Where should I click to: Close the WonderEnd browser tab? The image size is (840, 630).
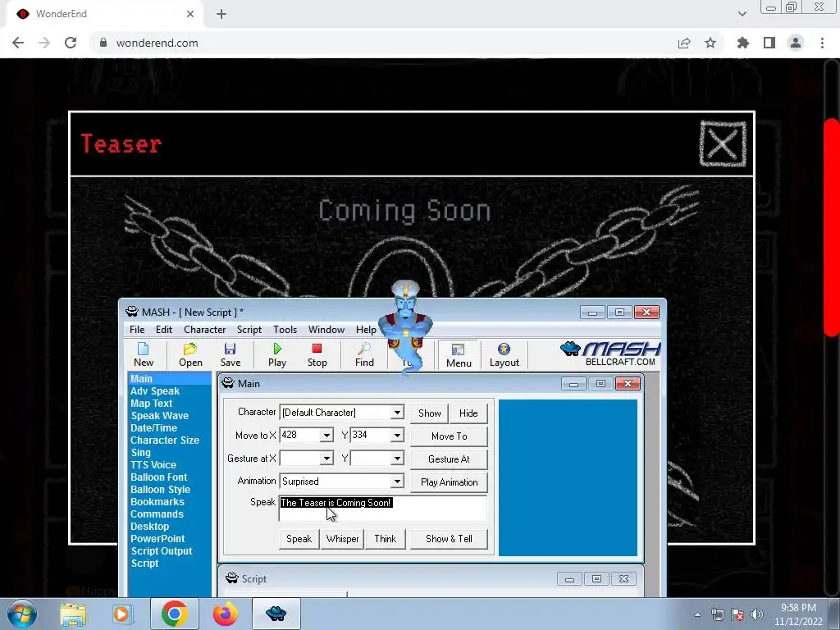pyautogui.click(x=190, y=14)
